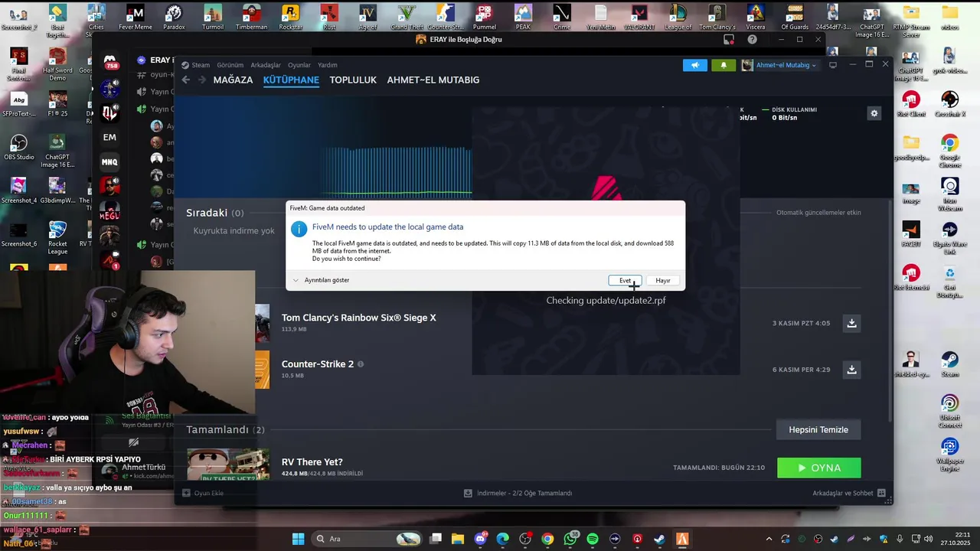The image size is (980, 551).
Task: Click Oyun Ekle at bottom left
Action: 203,493
